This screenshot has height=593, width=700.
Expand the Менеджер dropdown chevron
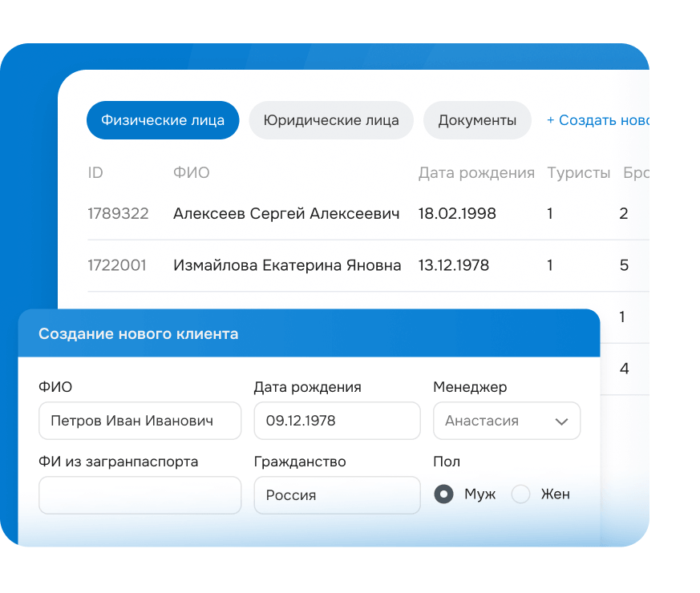(x=561, y=422)
